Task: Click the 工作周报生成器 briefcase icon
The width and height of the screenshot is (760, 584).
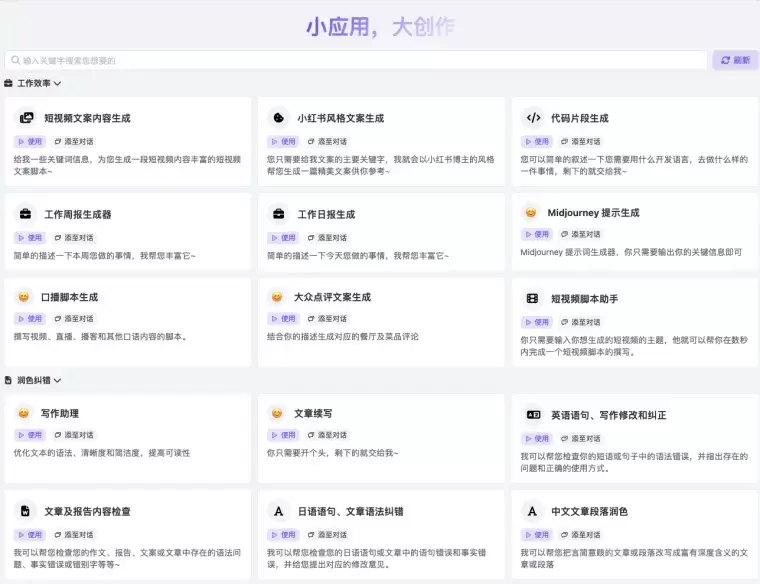Action: click(x=26, y=214)
